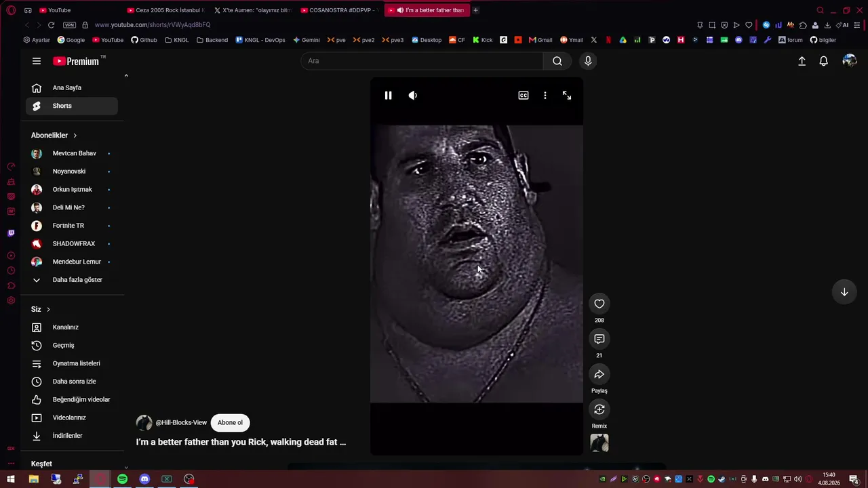Mute the Shorts video volume

413,96
